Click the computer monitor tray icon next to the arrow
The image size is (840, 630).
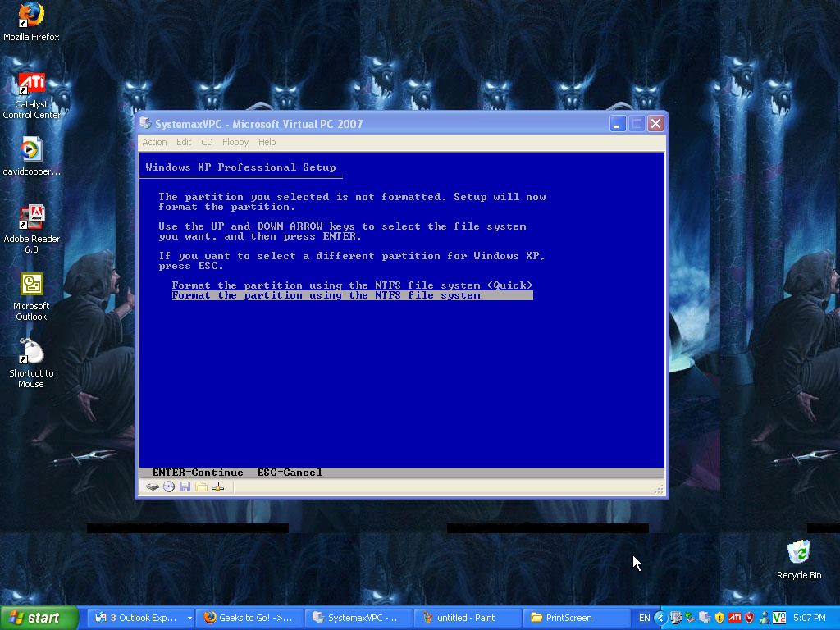[x=676, y=618]
